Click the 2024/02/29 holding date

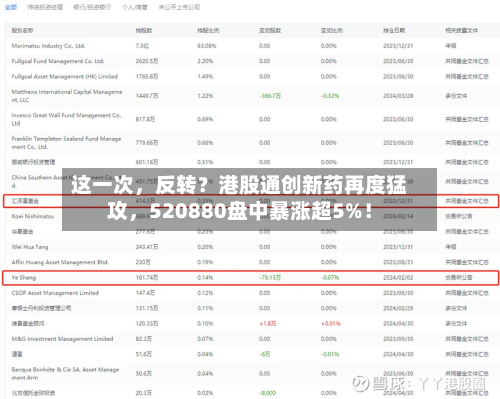398,308
